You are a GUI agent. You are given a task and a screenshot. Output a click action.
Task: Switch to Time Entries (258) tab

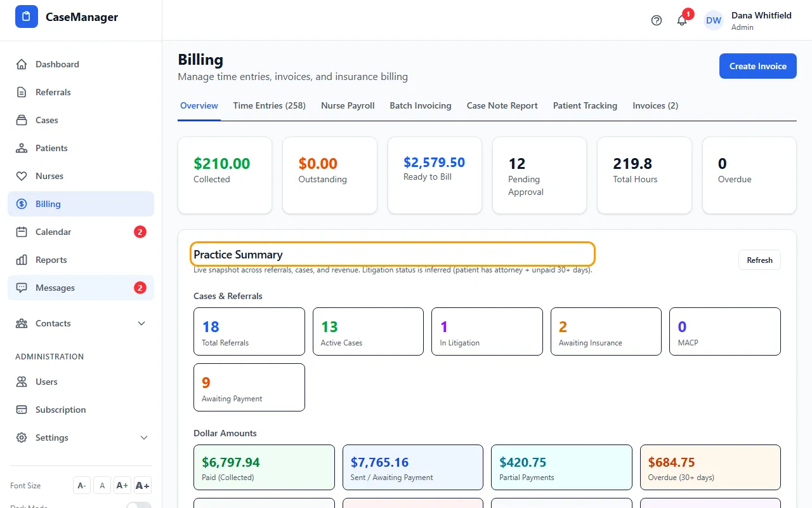click(x=270, y=106)
